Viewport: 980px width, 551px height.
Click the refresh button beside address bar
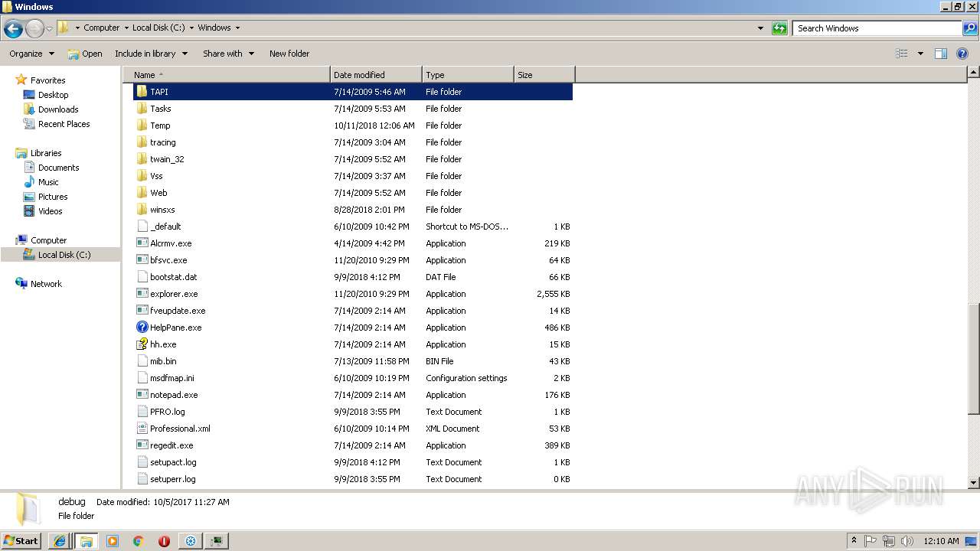(779, 28)
